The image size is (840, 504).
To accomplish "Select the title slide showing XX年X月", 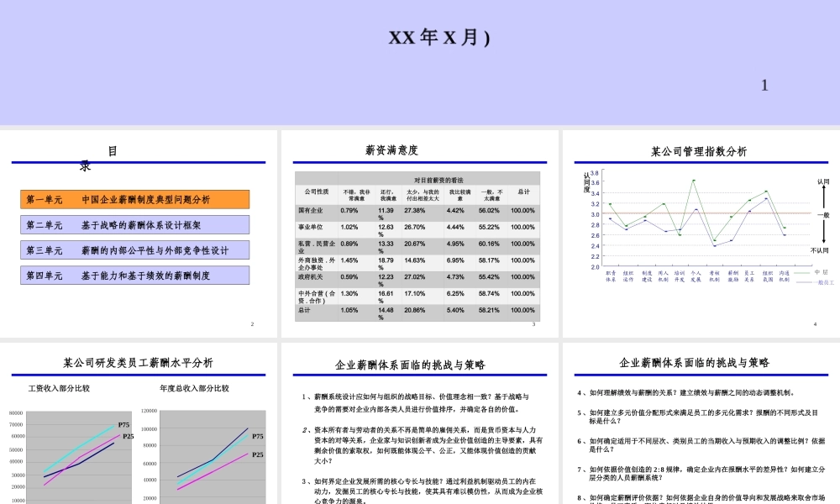I will click(420, 63).
